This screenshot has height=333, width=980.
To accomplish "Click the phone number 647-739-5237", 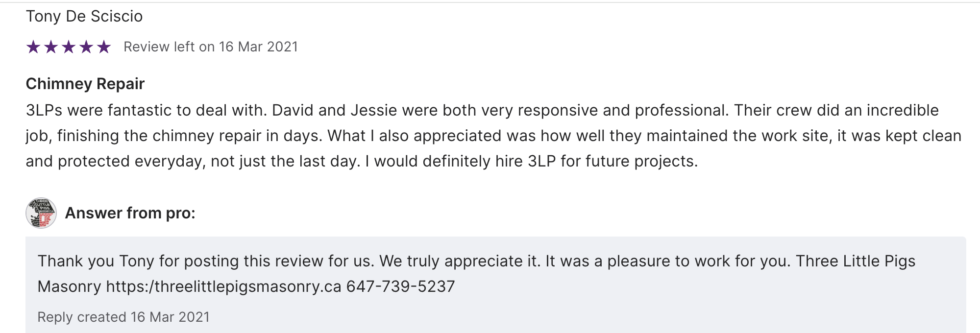I will click(401, 286).
